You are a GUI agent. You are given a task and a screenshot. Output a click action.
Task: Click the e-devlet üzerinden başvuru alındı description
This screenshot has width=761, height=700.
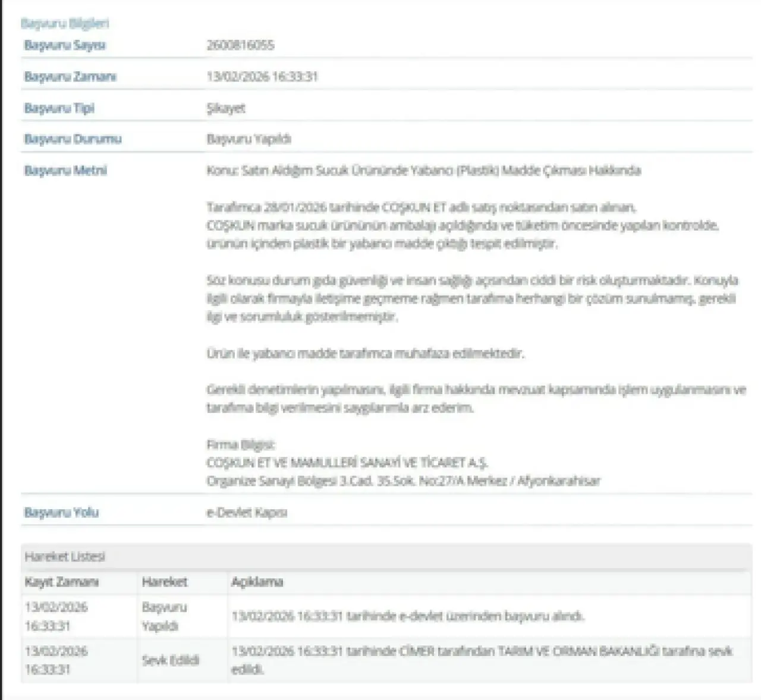408,616
